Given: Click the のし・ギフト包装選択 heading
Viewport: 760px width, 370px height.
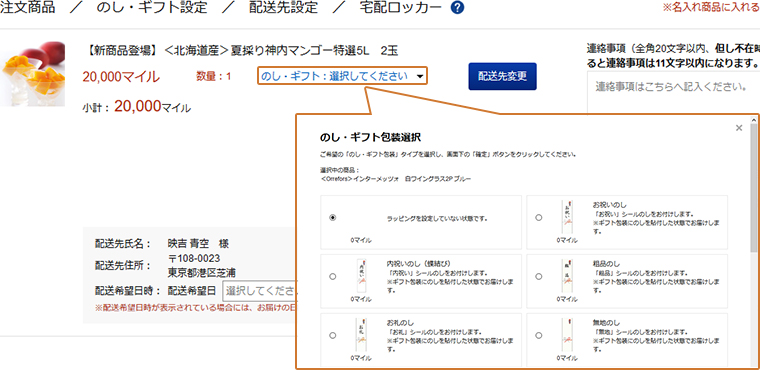Looking at the screenshot, I should pos(370,137).
